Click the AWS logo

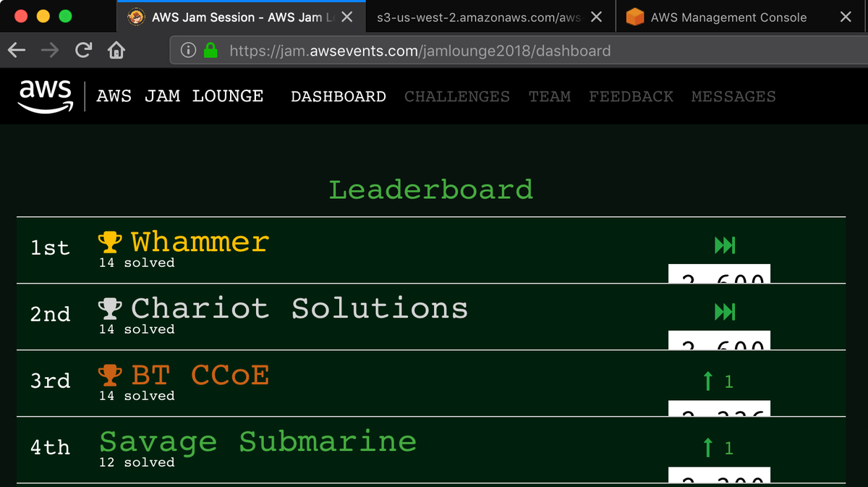46,97
